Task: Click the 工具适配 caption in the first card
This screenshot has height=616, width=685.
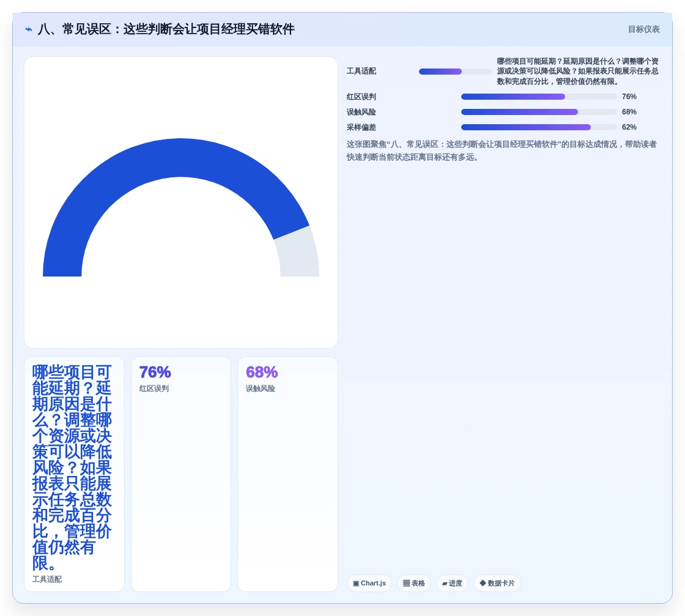Action: 46,579
